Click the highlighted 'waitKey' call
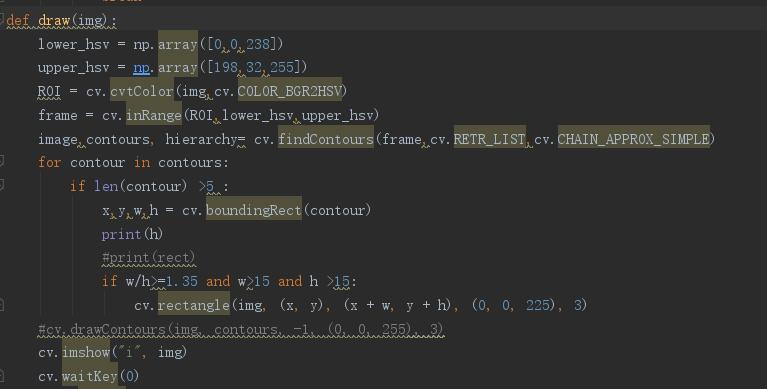 click(x=90, y=376)
